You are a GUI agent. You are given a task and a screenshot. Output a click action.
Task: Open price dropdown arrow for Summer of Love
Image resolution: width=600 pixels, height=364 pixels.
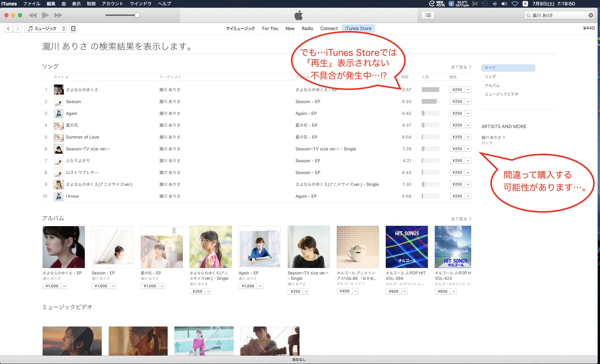click(x=468, y=137)
